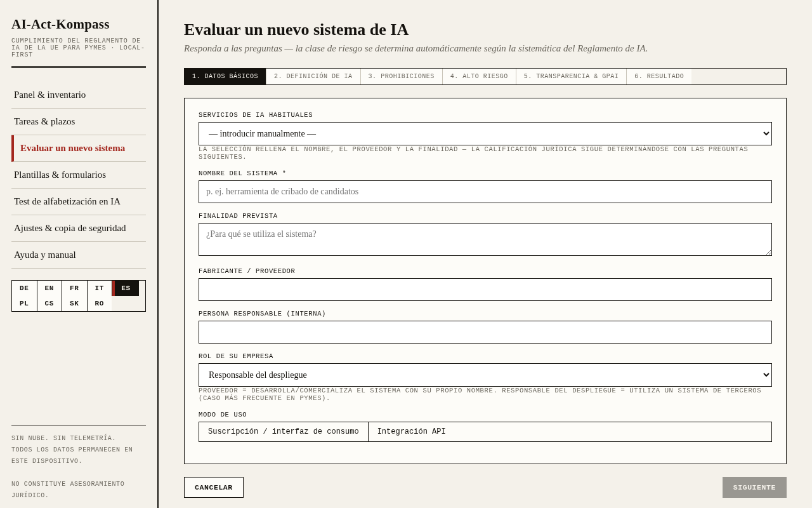Jump to step 5. Transparencia & GPAI
Viewport: 812px width, 508px height.
tap(571, 77)
